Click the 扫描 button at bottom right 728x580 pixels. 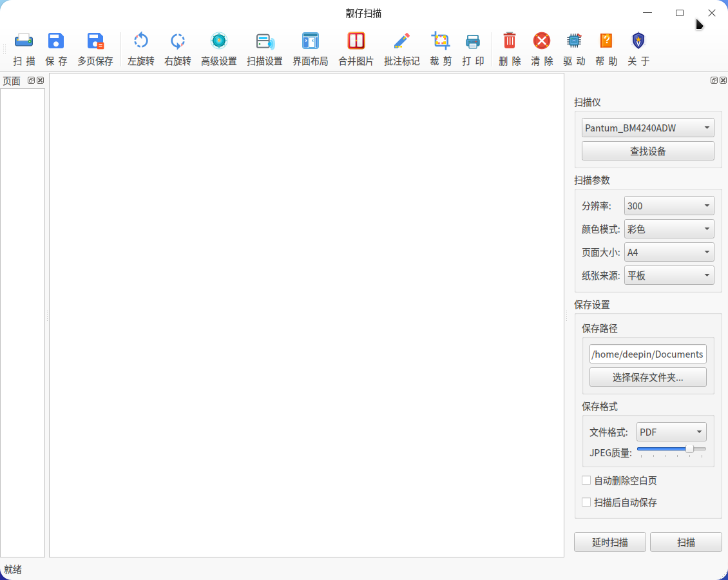[685, 542]
